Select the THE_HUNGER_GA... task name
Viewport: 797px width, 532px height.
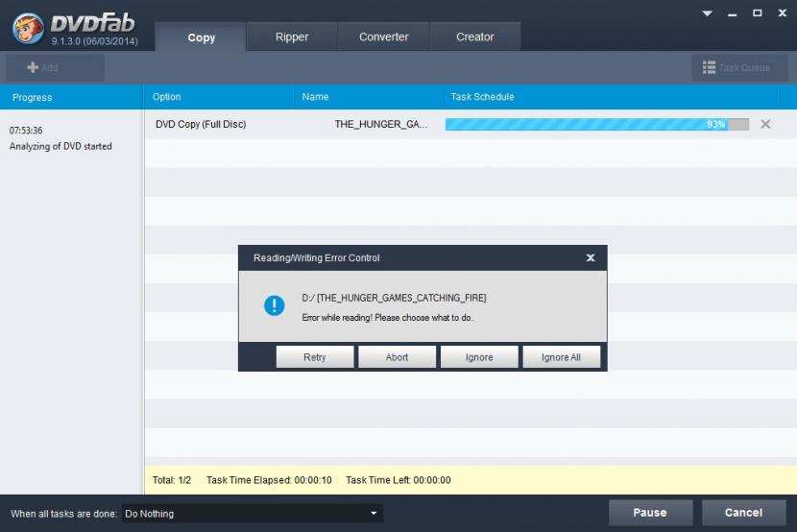381,124
